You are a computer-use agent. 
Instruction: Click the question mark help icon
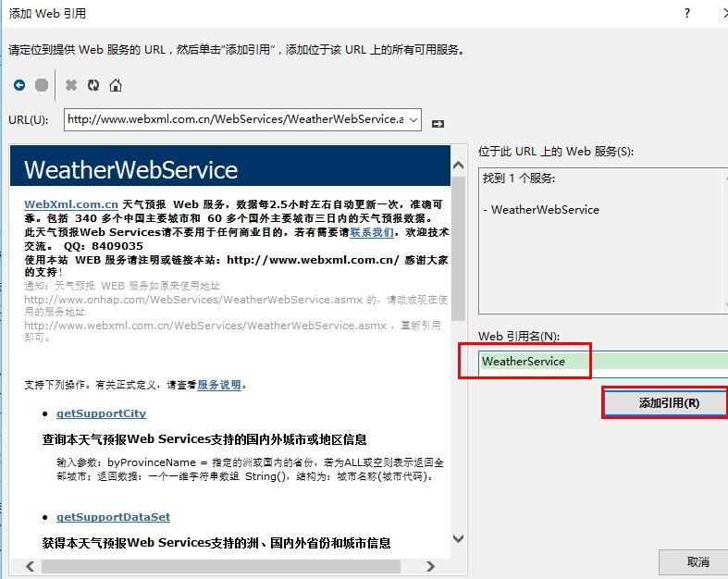click(687, 13)
